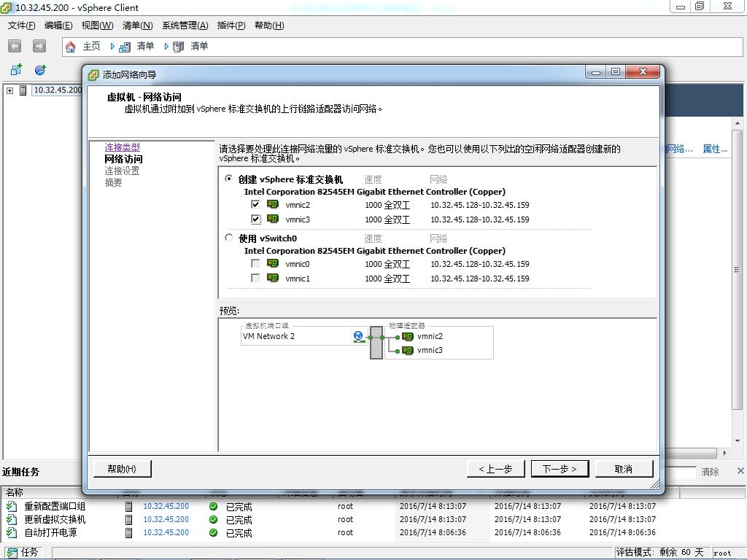Click the first inventory icon in breadcrumb
This screenshot has width=747, height=560.
point(124,47)
